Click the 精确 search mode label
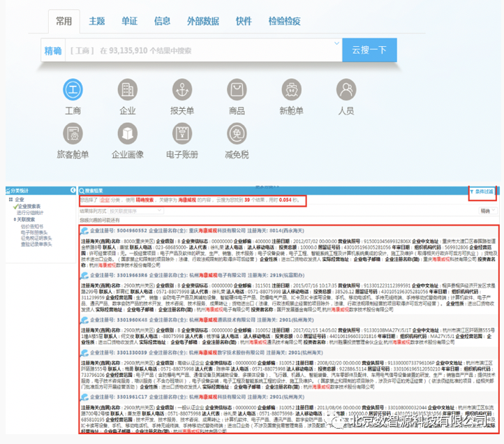The height and width of the screenshot is (444, 504). [53, 50]
